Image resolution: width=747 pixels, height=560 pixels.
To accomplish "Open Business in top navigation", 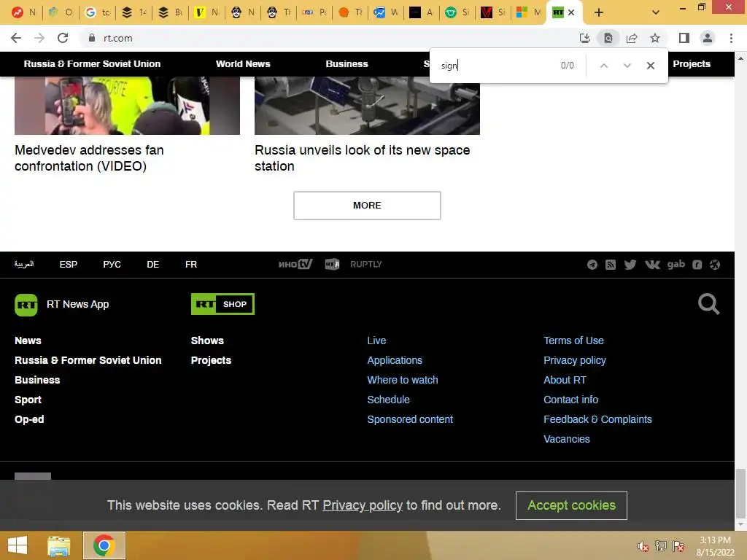I will [347, 64].
